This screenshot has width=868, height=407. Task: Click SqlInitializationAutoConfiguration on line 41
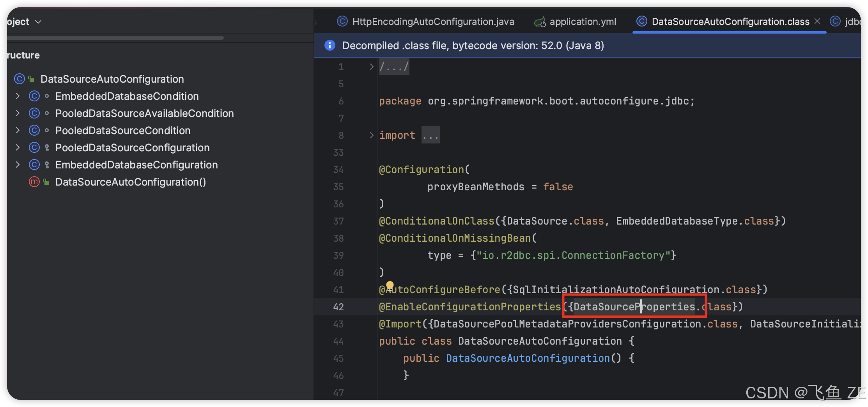coord(616,290)
